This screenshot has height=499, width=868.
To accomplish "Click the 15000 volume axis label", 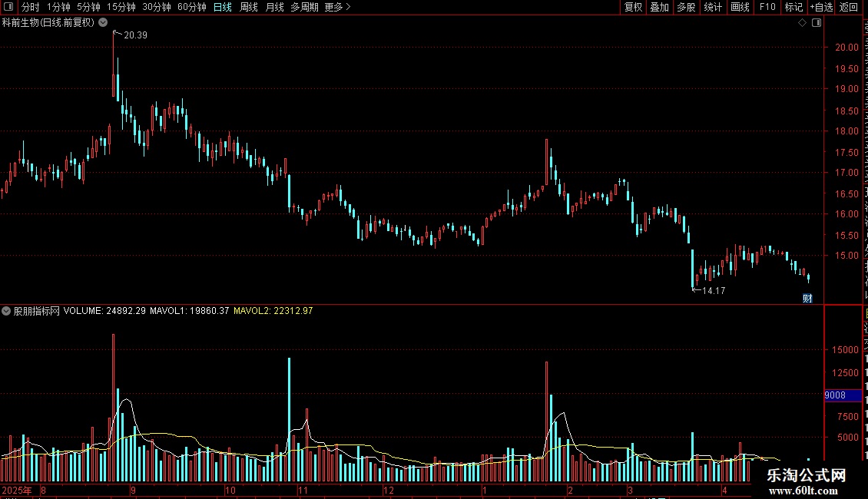I will tap(845, 349).
